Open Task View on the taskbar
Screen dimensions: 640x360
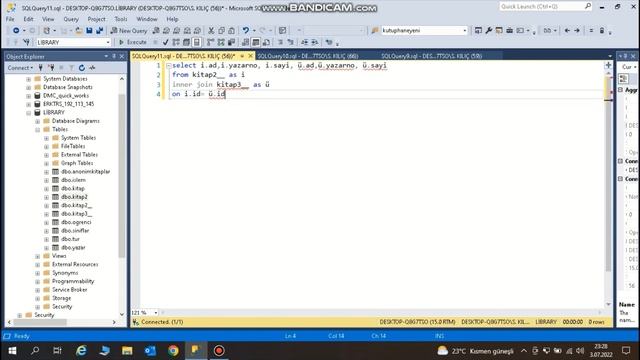coord(58,351)
